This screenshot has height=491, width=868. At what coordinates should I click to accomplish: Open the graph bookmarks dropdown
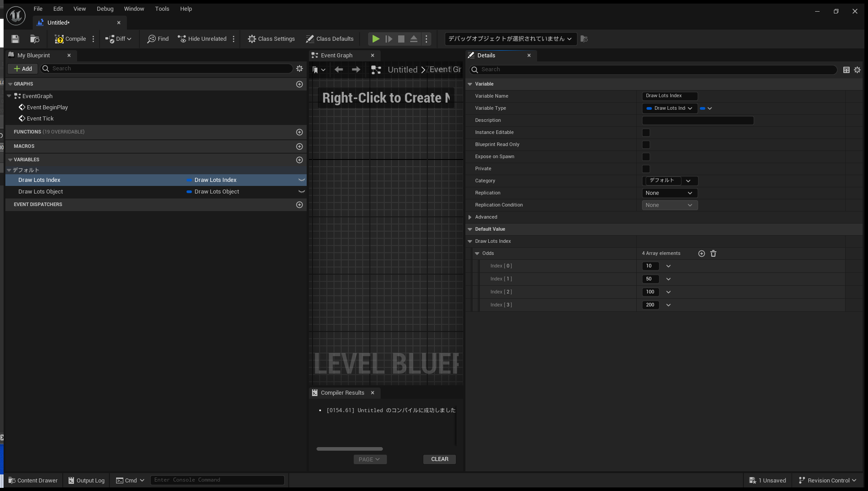[x=319, y=70]
